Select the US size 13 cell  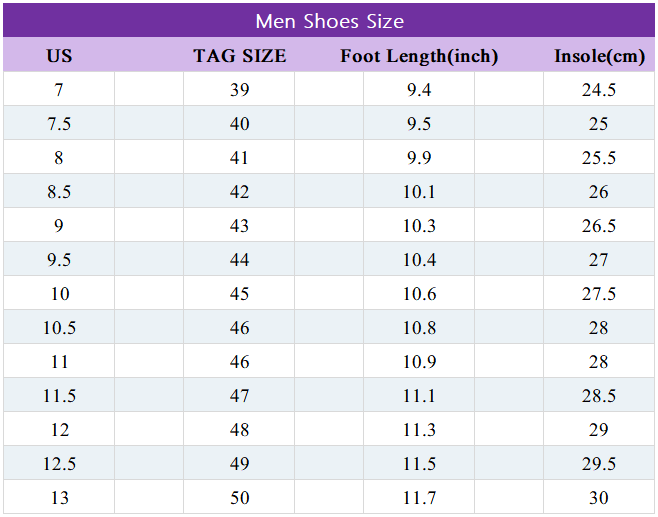click(x=59, y=498)
